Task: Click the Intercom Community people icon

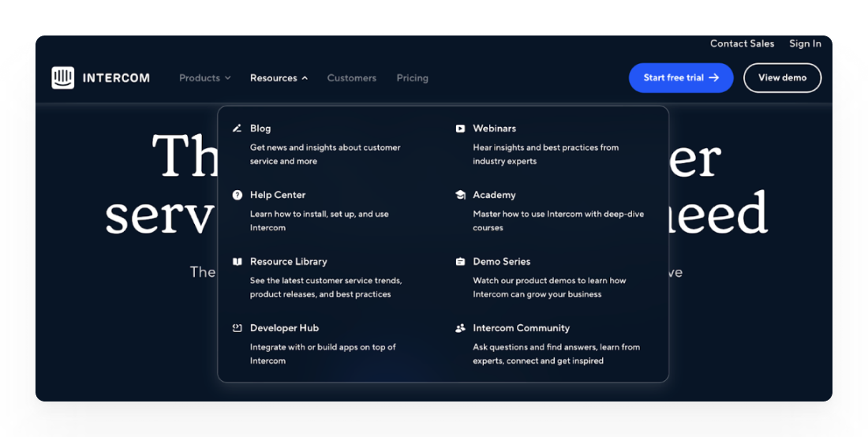Action: 460,328
